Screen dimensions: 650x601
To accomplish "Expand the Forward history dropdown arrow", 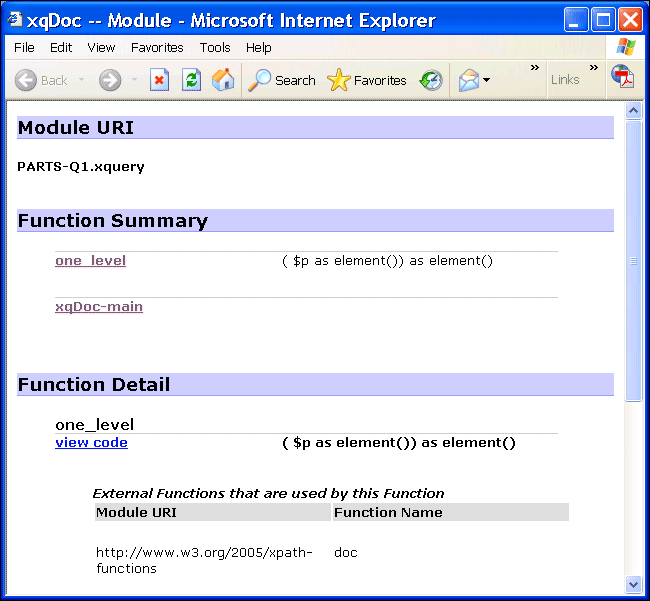I will 135,80.
